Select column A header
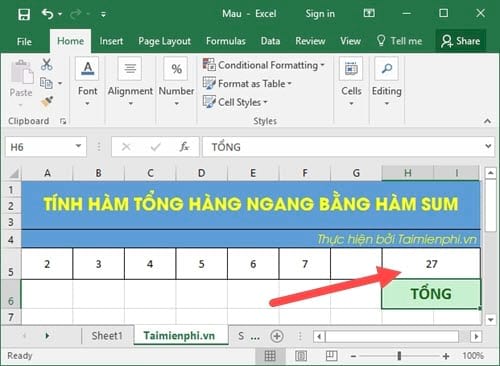Viewport: 500px width, 366px height. (47, 173)
